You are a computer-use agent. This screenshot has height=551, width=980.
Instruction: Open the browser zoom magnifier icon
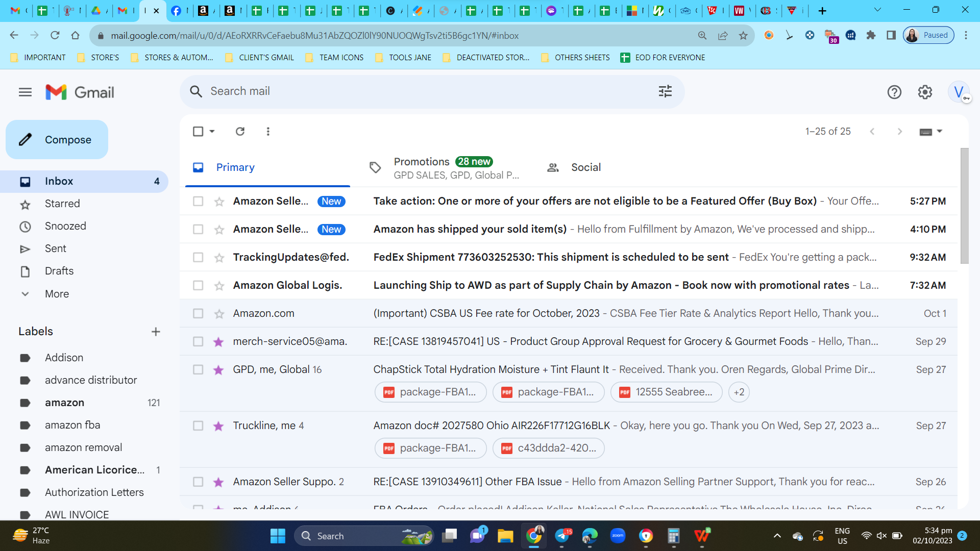(702, 35)
